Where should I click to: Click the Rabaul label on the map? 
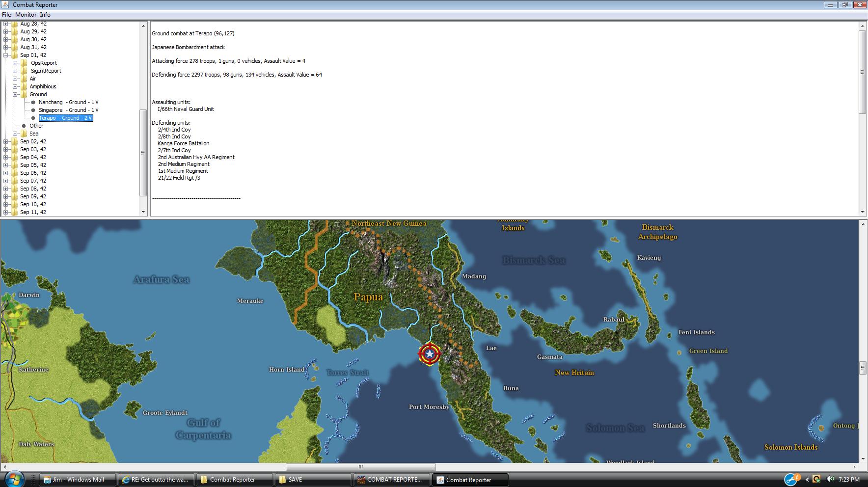614,320
